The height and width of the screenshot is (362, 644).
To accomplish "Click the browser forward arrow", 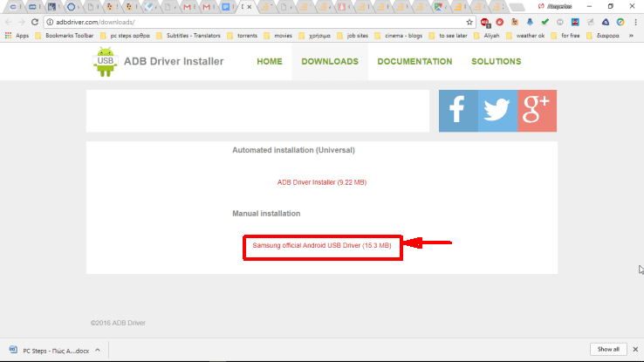I will (x=21, y=22).
